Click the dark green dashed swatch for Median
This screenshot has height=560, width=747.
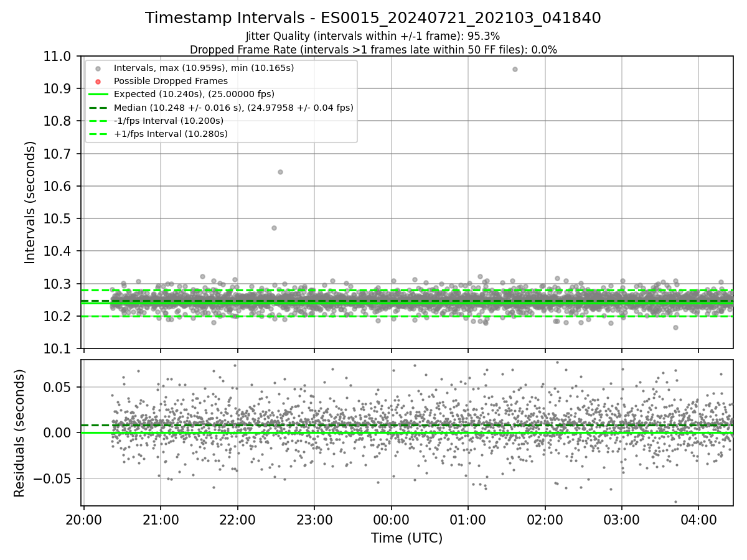[98, 108]
